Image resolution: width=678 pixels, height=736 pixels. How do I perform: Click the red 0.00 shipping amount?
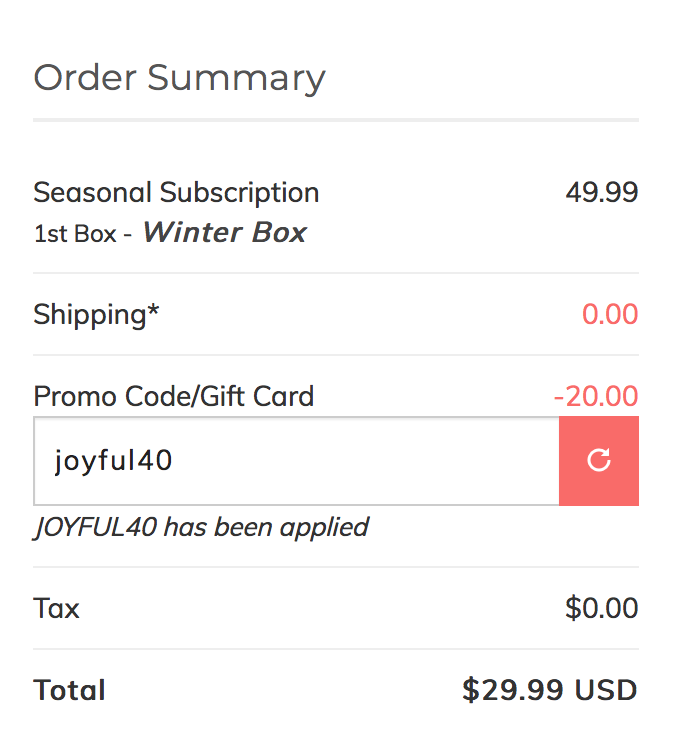click(610, 314)
